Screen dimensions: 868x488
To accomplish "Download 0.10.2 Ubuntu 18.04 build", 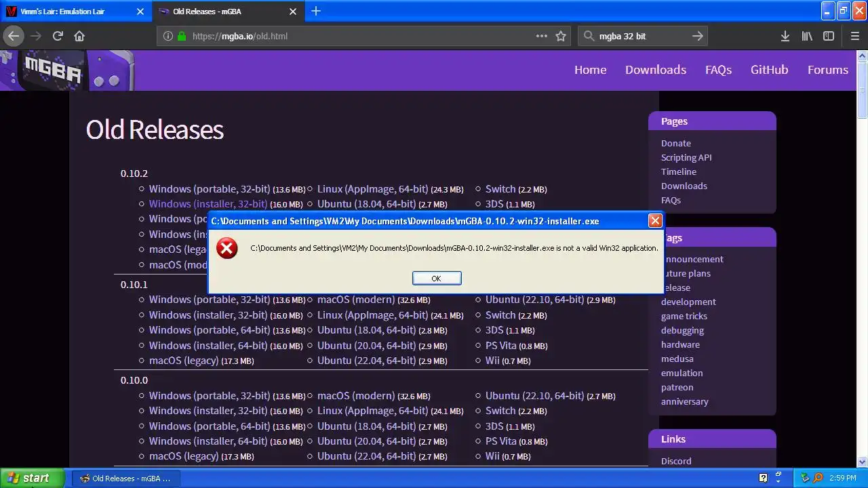I will 367,204.
